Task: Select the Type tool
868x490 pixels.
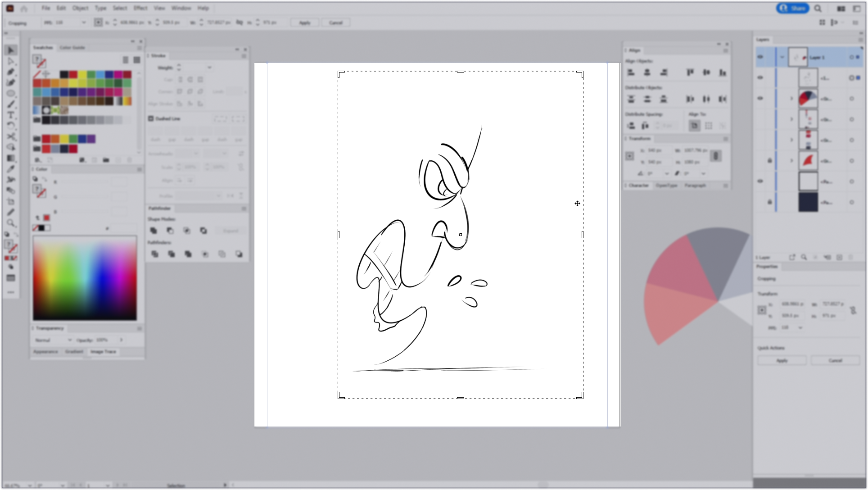Action: click(11, 115)
